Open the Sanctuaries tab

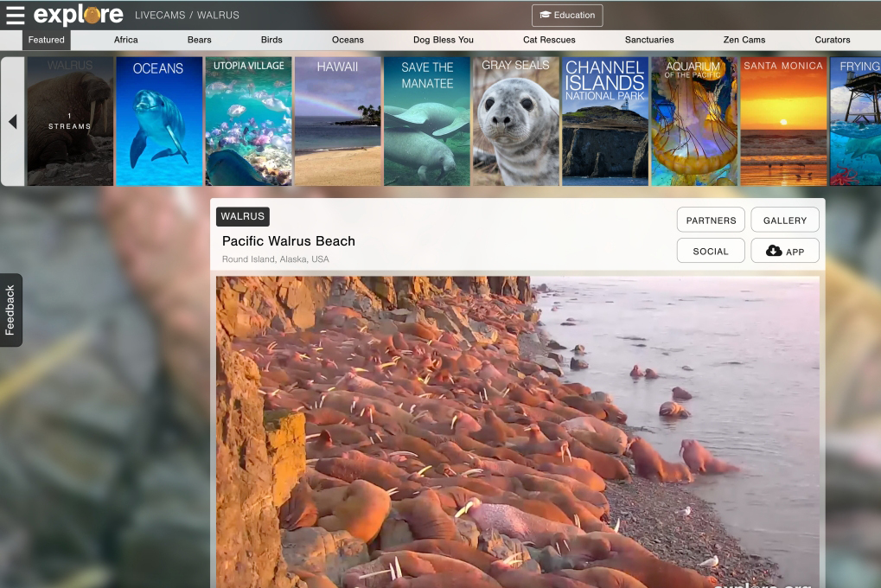pos(649,40)
